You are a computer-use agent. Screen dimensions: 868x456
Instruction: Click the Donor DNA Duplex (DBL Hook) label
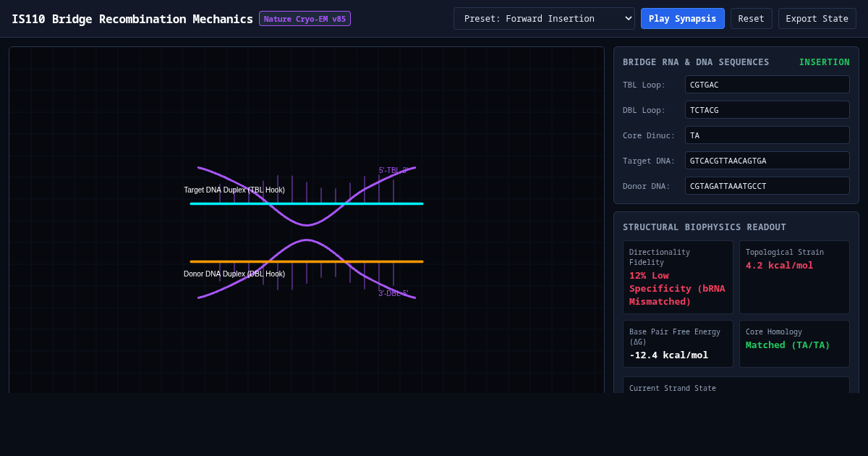click(x=234, y=274)
